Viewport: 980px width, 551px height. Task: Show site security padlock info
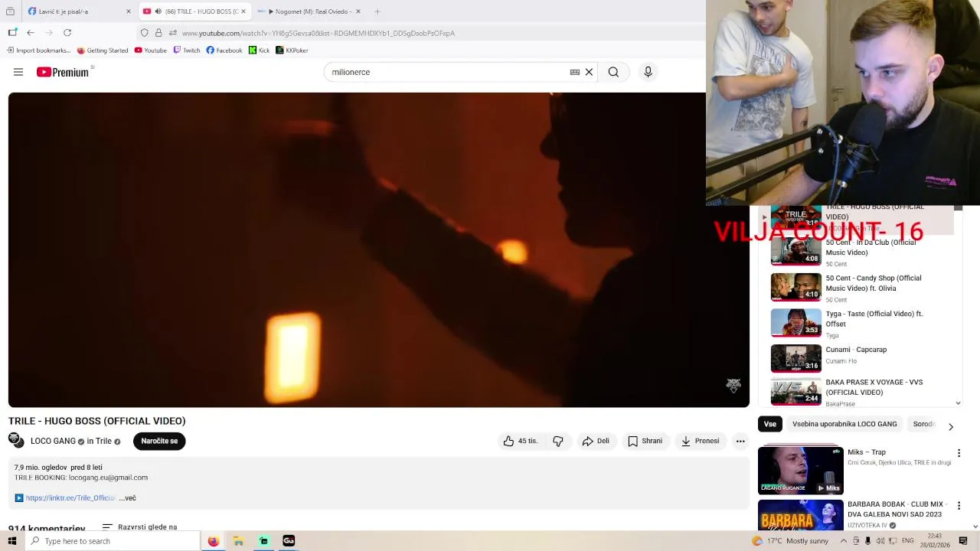pyautogui.click(x=158, y=33)
